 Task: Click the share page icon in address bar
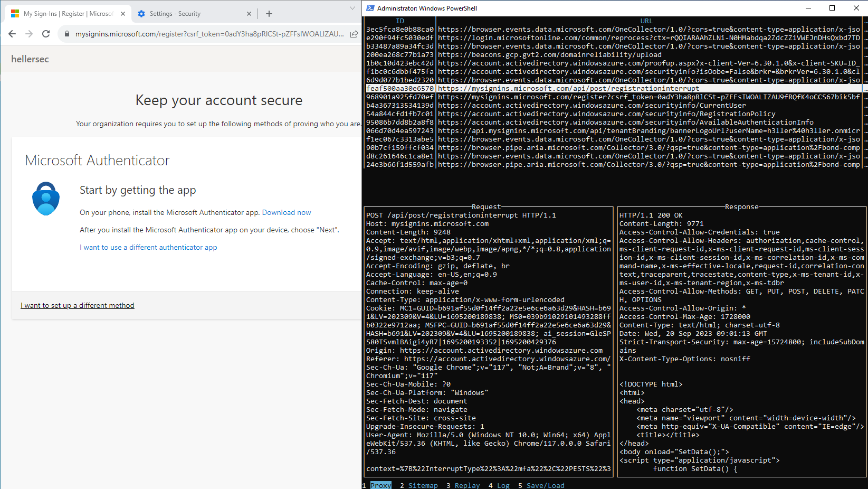[x=354, y=34]
